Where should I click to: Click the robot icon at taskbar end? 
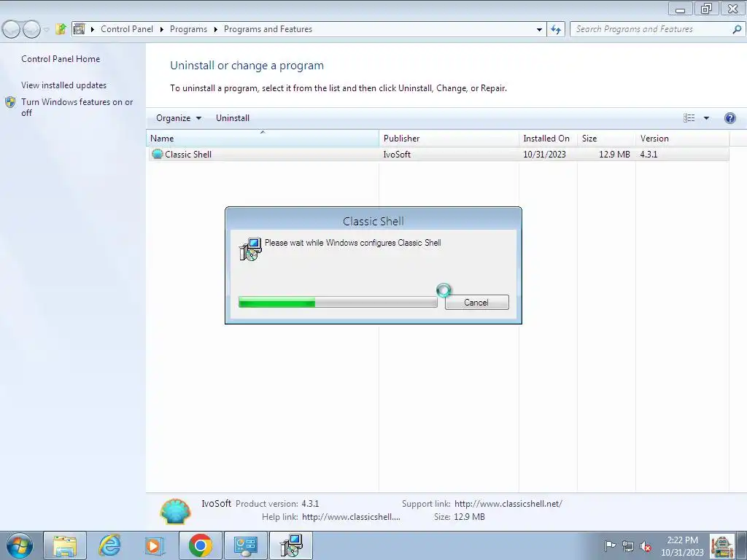(722, 545)
